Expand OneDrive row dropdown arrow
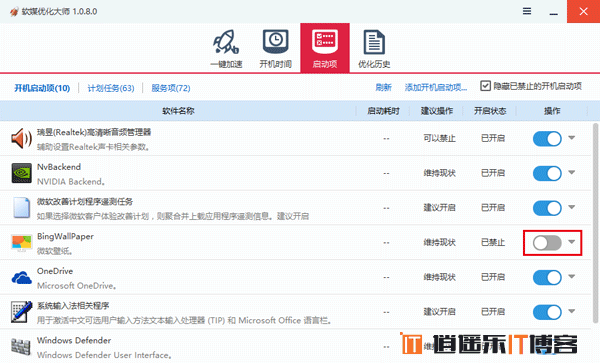This screenshot has height=363, width=600. pyautogui.click(x=572, y=276)
